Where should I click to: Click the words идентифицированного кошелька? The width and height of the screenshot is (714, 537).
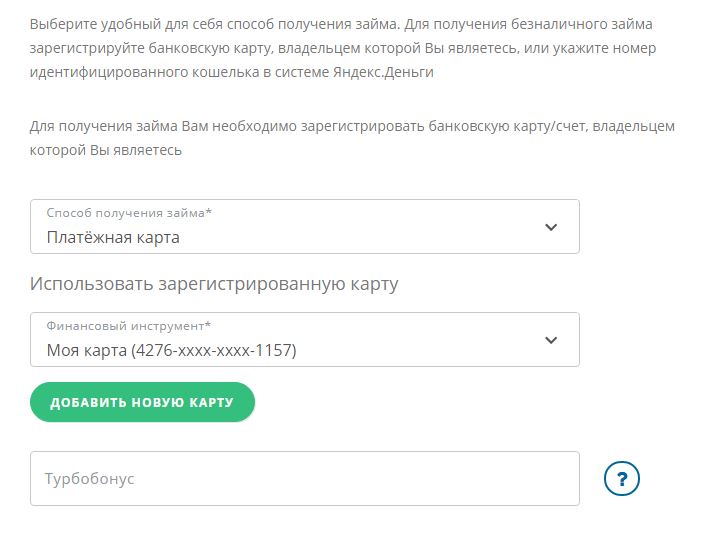click(144, 72)
